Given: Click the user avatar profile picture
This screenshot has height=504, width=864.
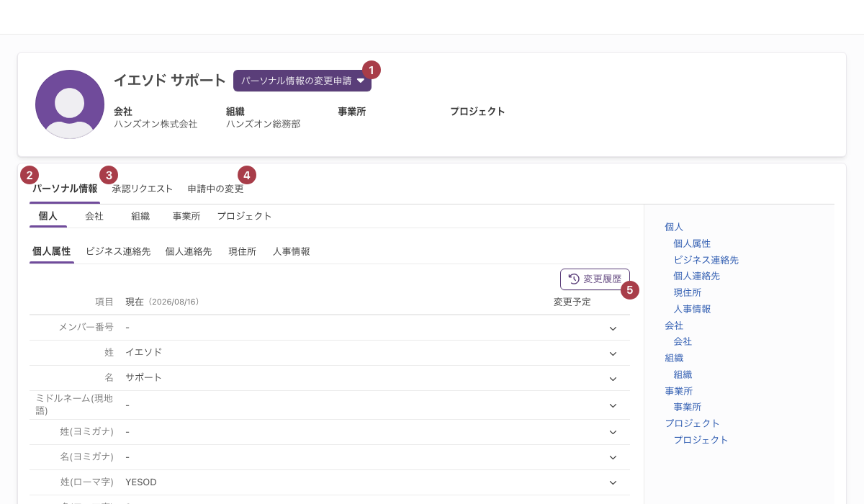Looking at the screenshot, I should tap(70, 104).
